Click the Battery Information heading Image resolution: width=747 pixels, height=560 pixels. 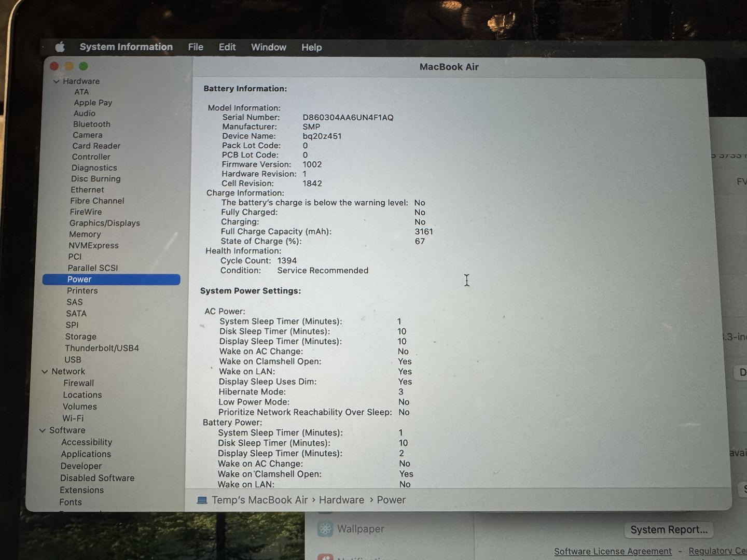point(245,89)
